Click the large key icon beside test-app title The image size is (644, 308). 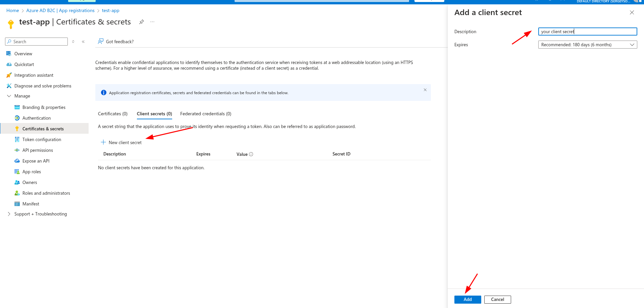point(11,24)
